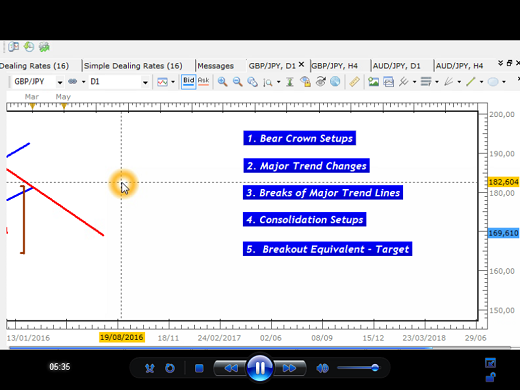Switch to the AUD/JPY, D1 tab
Viewport: 520px width, 390px height.
click(396, 66)
